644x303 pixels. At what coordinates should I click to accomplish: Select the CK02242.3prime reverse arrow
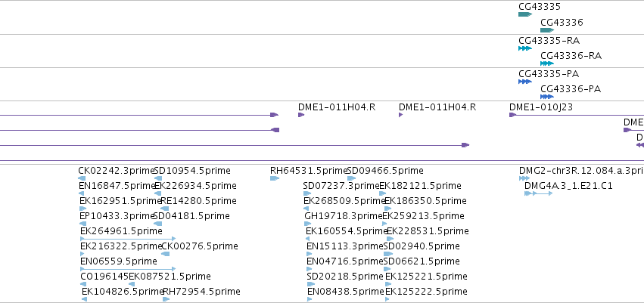coord(82,178)
